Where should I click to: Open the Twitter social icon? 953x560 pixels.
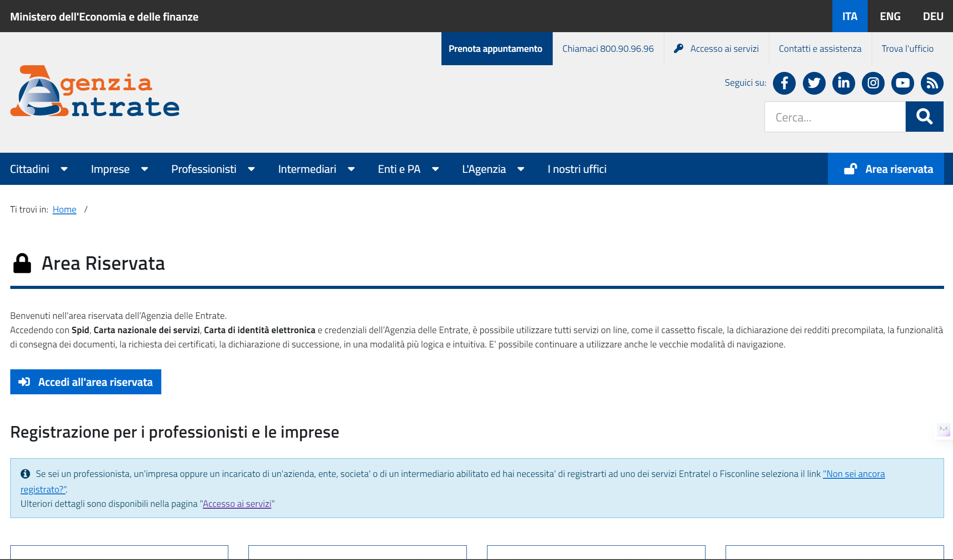click(814, 83)
